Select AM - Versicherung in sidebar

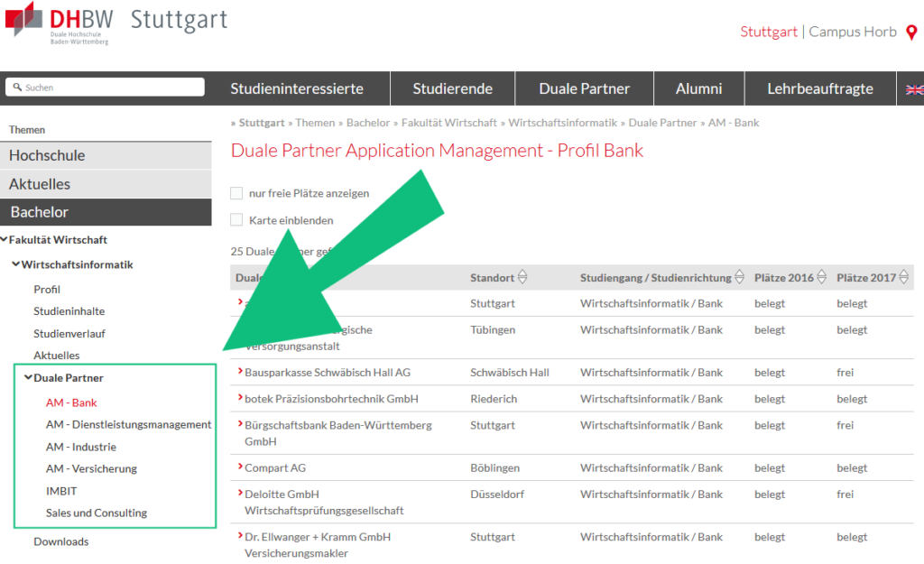pos(91,468)
